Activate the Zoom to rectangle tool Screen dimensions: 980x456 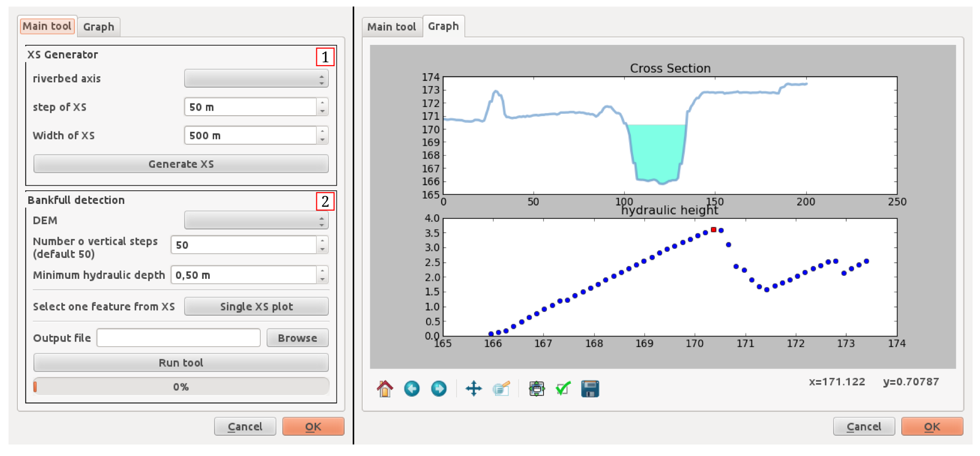point(501,388)
